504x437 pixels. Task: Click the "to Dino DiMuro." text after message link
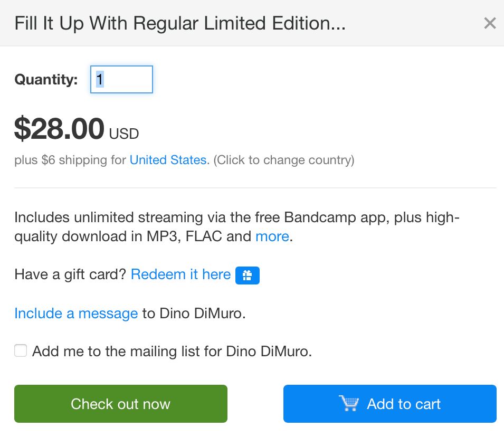[x=194, y=313]
